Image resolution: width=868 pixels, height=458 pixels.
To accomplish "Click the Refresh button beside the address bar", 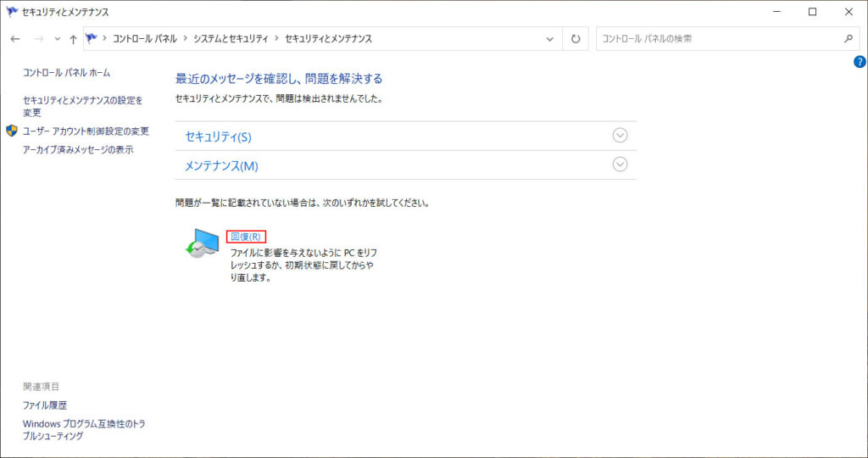I will coord(576,39).
